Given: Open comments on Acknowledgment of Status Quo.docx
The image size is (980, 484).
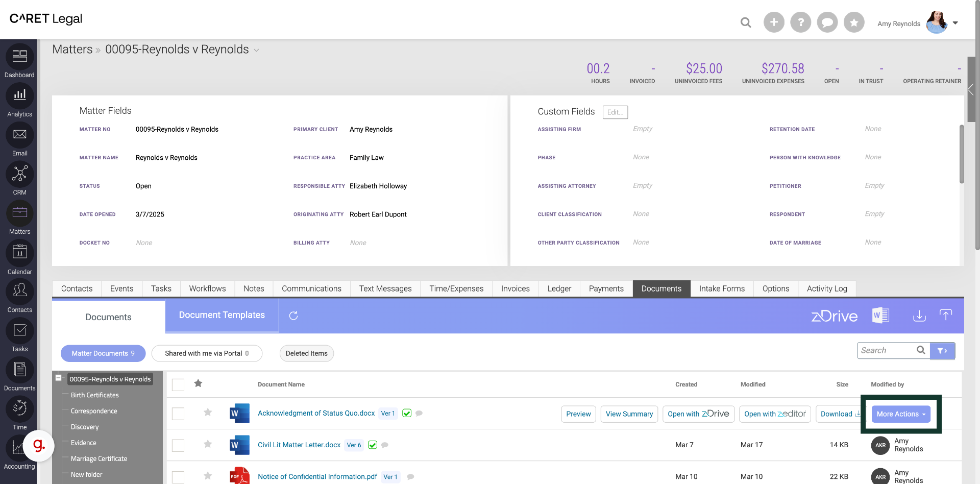Looking at the screenshot, I should (419, 414).
